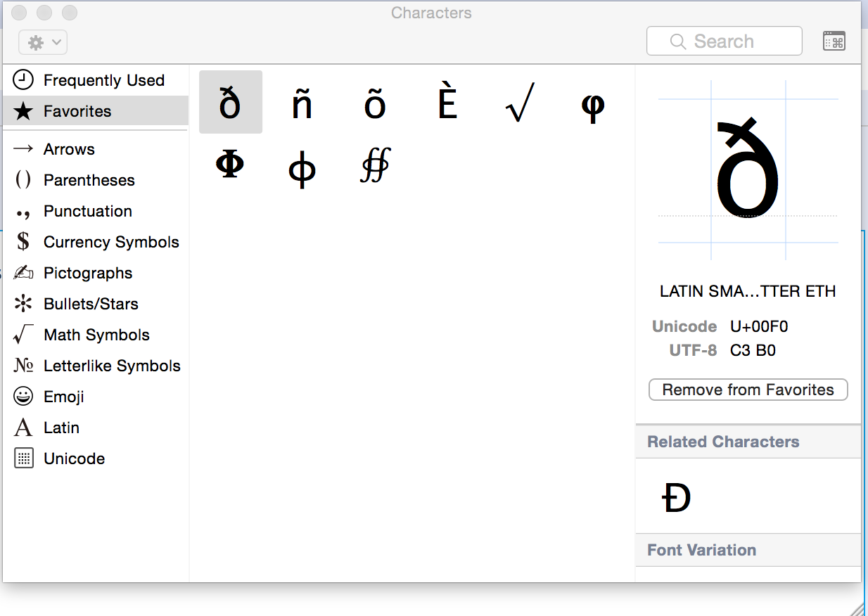Viewport: 868px width, 616px height.
Task: Open the Parentheses category
Action: tap(96, 180)
